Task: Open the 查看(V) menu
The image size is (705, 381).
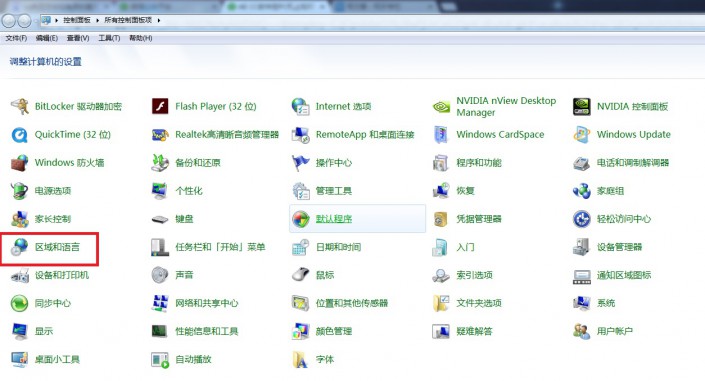Action: 78,38
